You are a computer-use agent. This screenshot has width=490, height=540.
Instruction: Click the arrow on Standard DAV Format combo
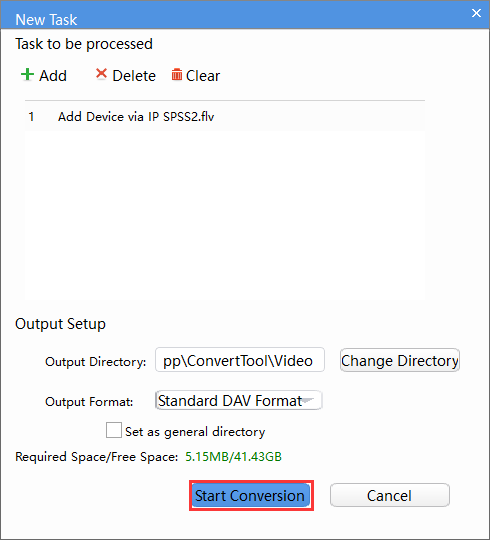click(x=309, y=400)
